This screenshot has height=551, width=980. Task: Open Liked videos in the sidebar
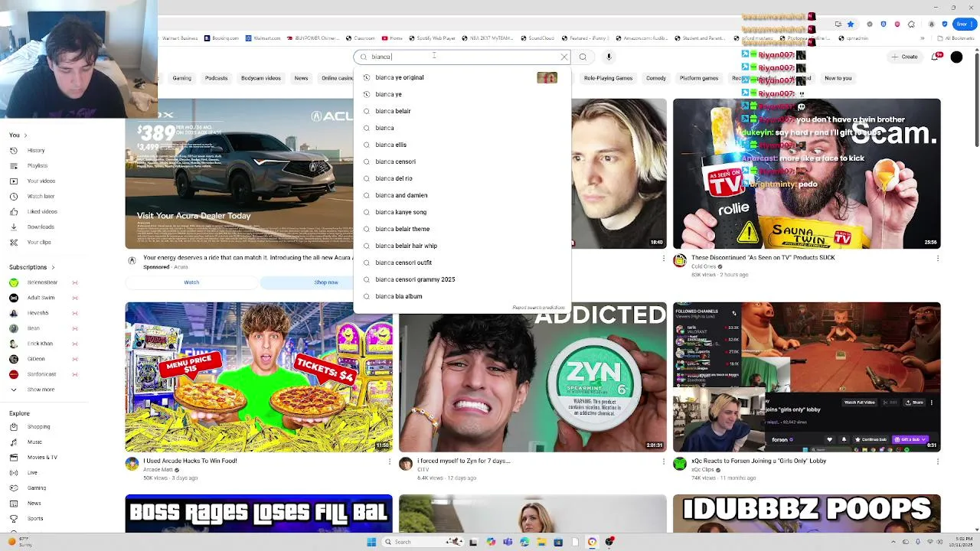pos(42,211)
